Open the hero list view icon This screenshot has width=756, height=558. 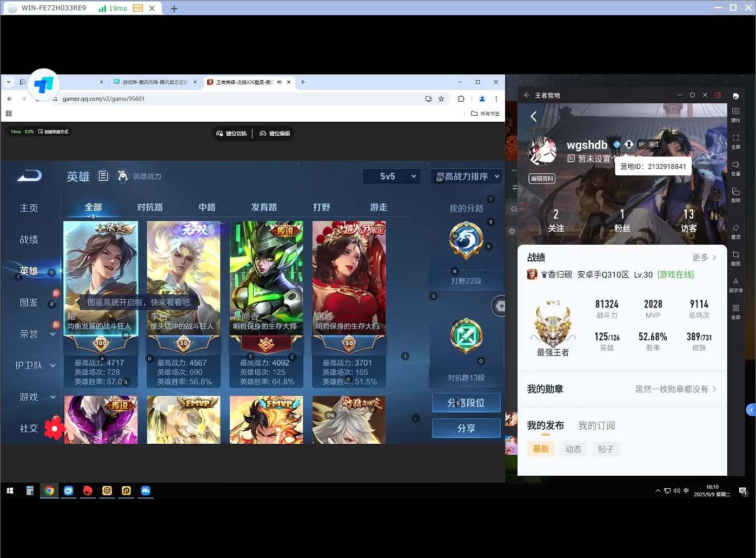click(x=103, y=176)
